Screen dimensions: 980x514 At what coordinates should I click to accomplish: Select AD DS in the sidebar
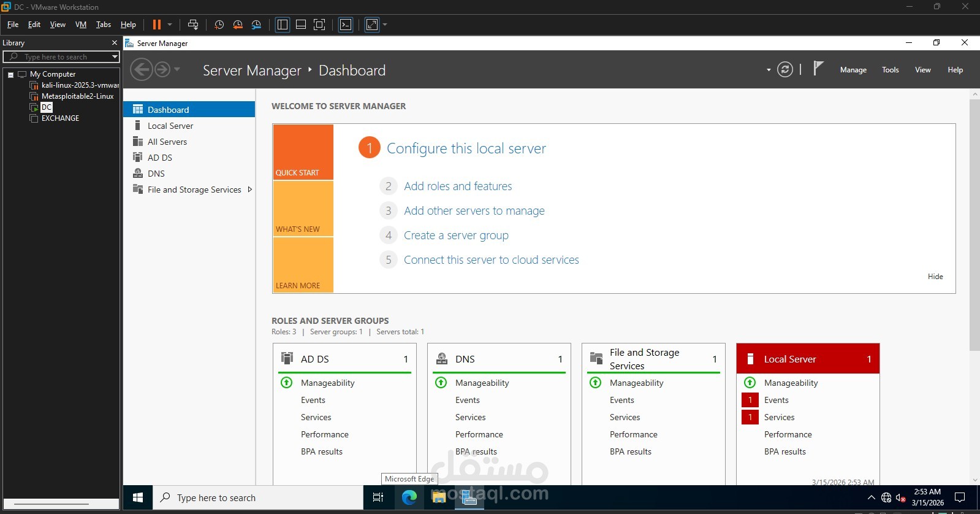pos(189,158)
